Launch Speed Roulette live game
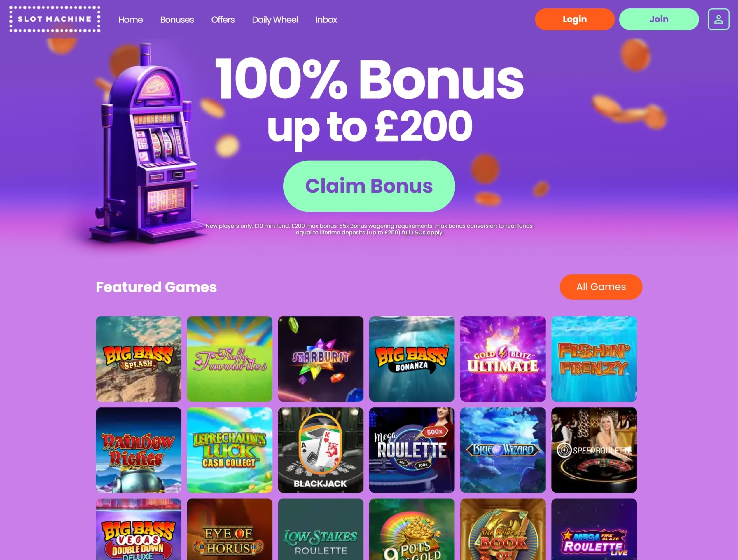Viewport: 738px width, 560px height. point(594,450)
